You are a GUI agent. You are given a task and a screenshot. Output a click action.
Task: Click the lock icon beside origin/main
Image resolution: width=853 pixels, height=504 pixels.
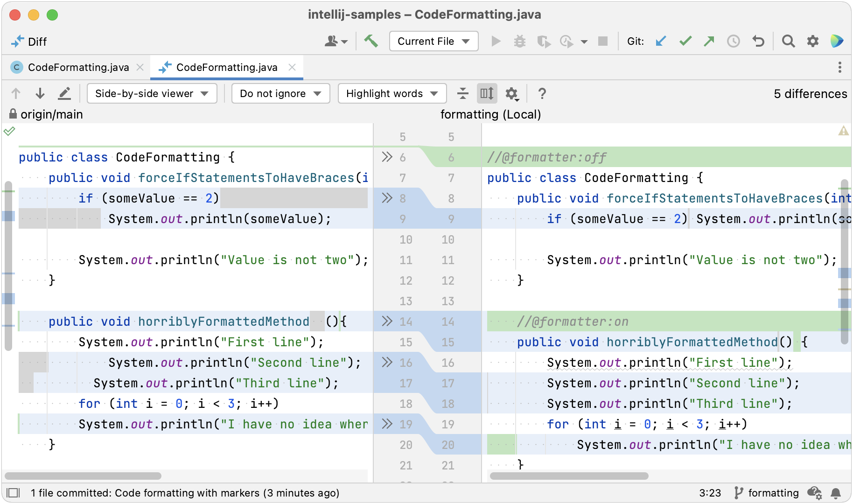(13, 114)
